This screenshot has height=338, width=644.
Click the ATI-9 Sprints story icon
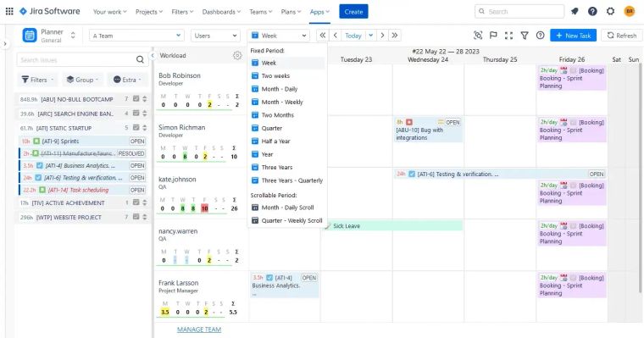click(x=36, y=141)
